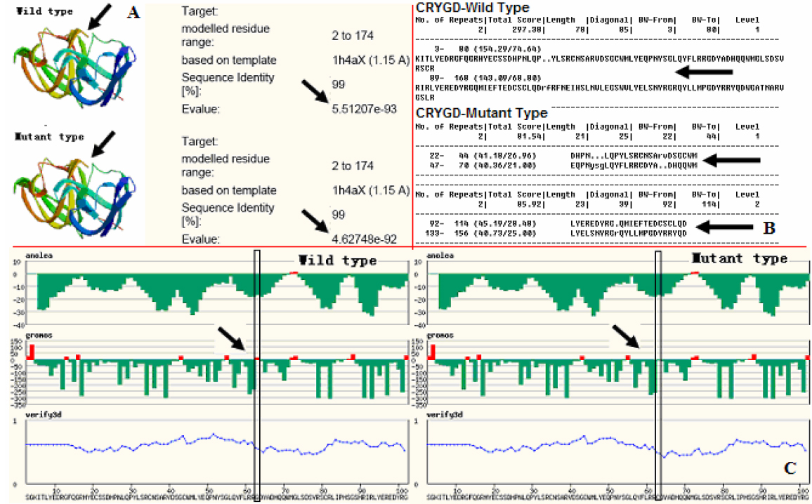Click the first 1h4aX (1.15 A) template value
The image size is (812, 504).
tap(370, 60)
